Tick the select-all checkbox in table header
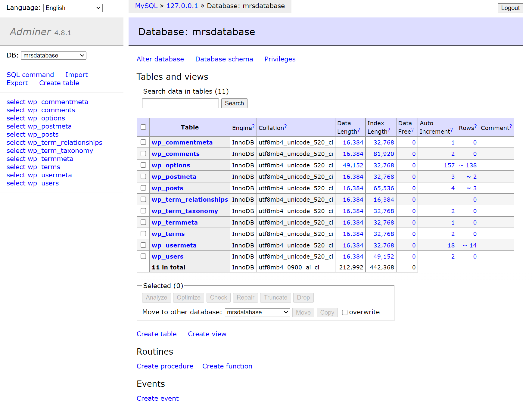This screenshot has width=532, height=410. (143, 127)
